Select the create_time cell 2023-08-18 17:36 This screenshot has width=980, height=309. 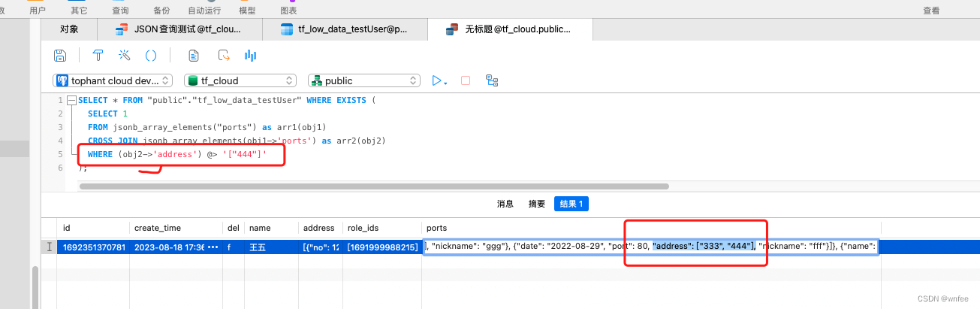click(x=176, y=247)
